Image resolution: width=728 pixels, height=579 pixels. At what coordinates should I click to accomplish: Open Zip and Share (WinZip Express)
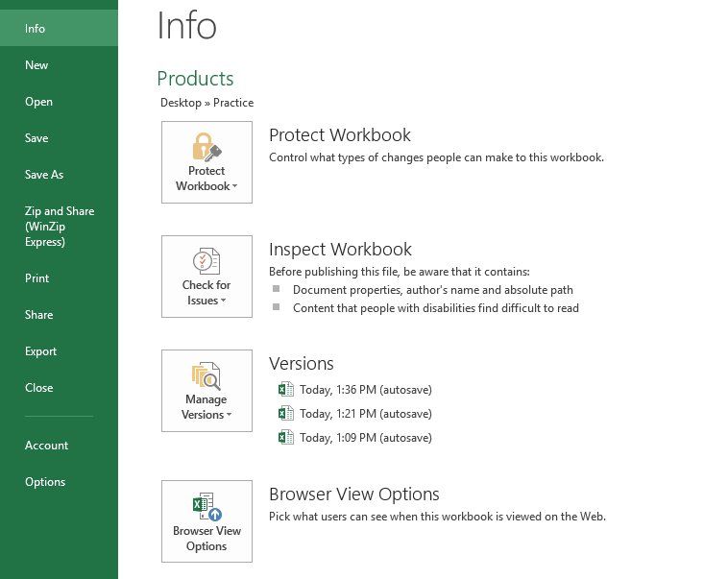59,226
